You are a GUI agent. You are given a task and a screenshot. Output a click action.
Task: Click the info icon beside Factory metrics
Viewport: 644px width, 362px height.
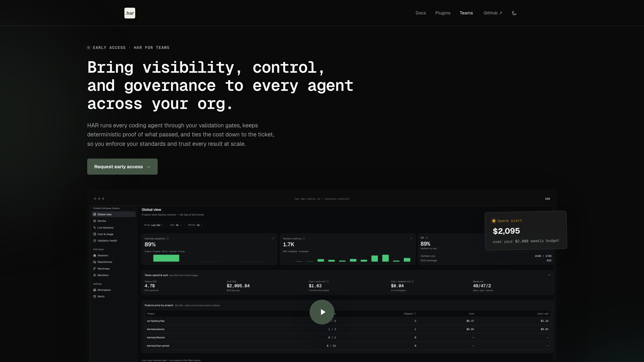click(304, 239)
